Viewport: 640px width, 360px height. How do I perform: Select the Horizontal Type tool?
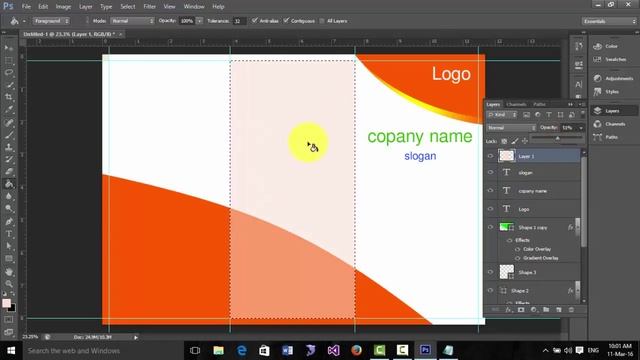click(9, 234)
